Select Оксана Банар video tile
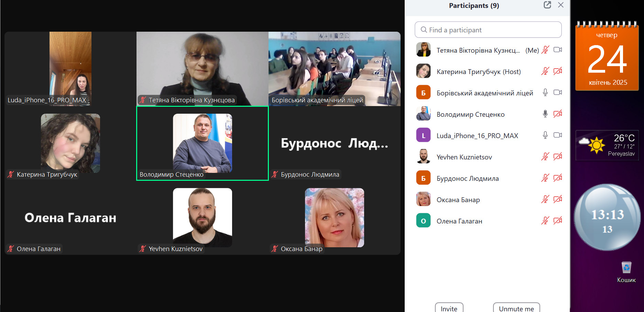This screenshot has width=644, height=312. [335, 218]
